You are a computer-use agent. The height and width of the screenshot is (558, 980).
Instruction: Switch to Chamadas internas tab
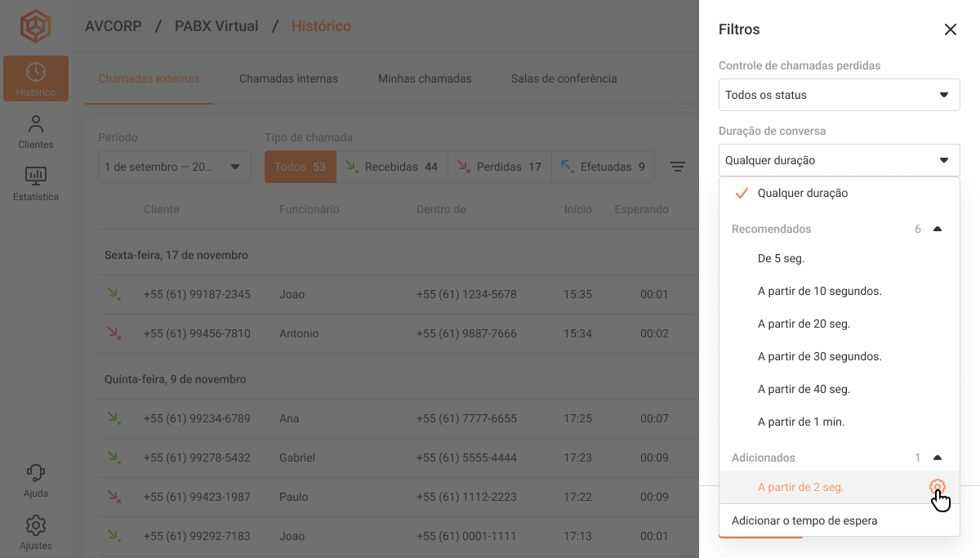pos(288,79)
